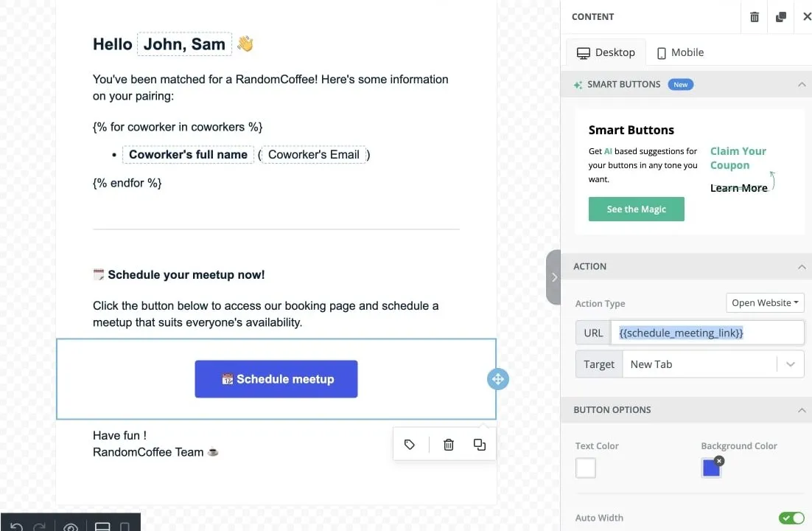812x531 pixels.
Task: Grab the move handle on the button block
Action: [x=497, y=379]
